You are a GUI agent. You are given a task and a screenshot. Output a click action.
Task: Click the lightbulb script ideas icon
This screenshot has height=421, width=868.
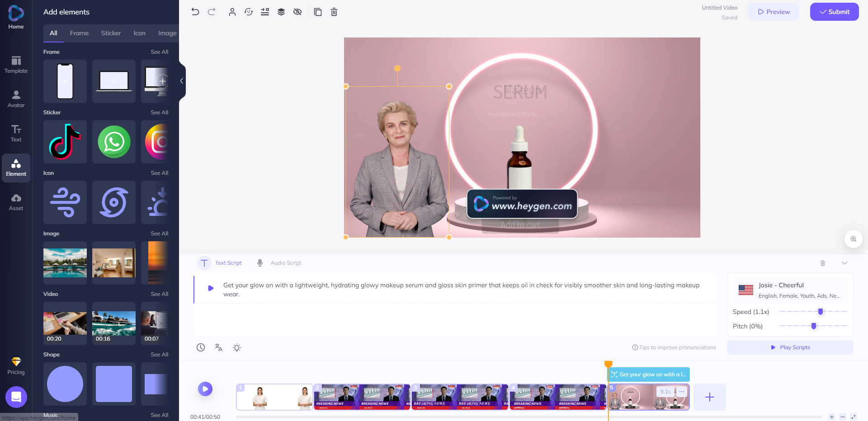[x=237, y=347]
